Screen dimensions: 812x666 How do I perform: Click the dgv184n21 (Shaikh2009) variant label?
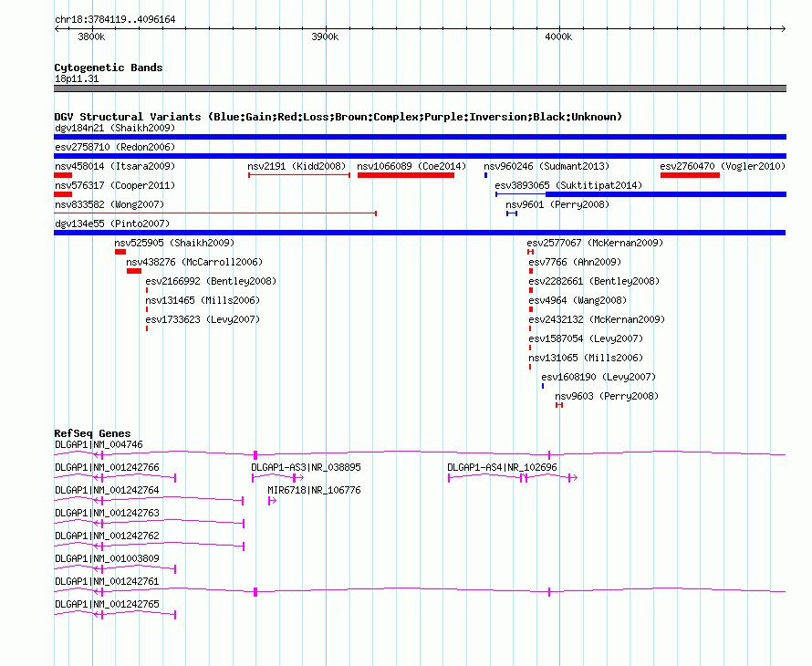[115, 128]
